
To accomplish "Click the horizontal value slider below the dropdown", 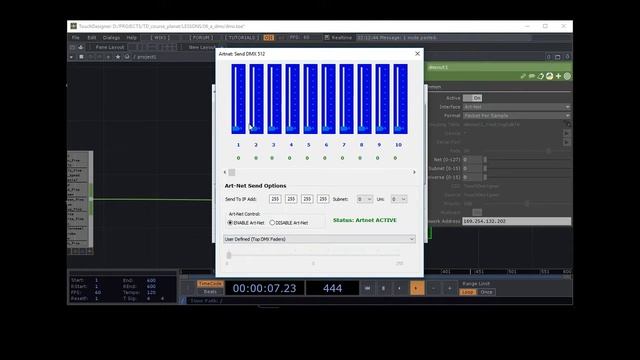I will [313, 255].
